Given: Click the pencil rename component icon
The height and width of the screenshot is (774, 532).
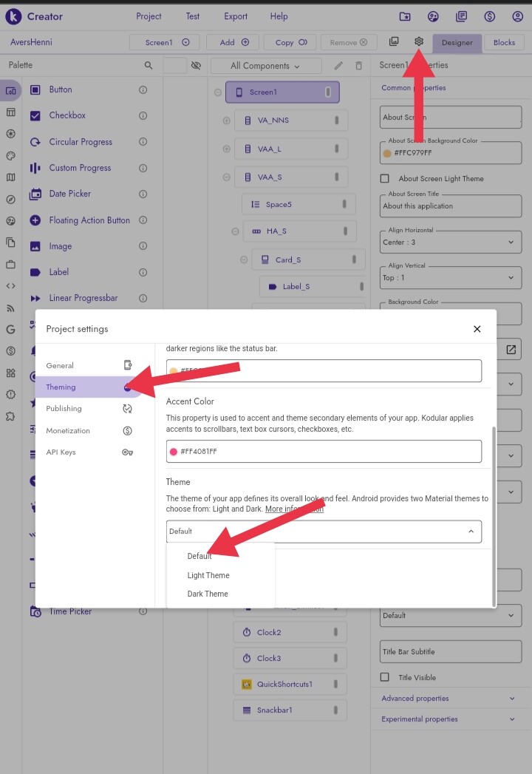Looking at the screenshot, I should click(x=338, y=66).
